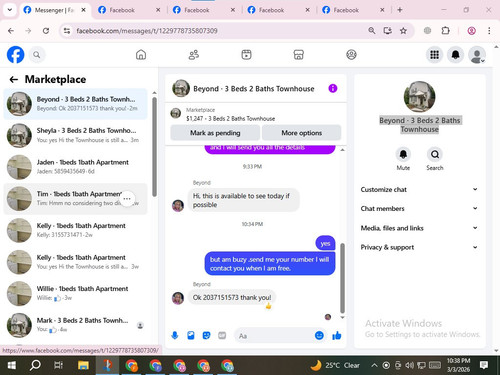Open account profile avatar menu

point(477,55)
